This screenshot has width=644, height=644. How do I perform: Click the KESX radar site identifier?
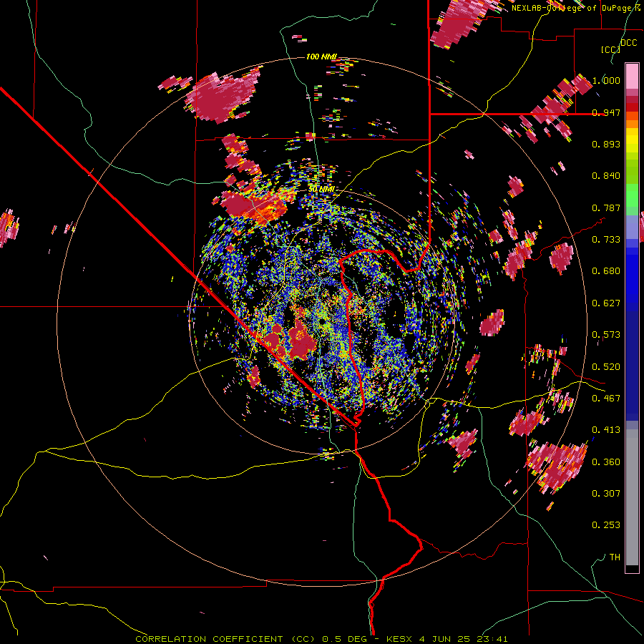pyautogui.click(x=401, y=639)
